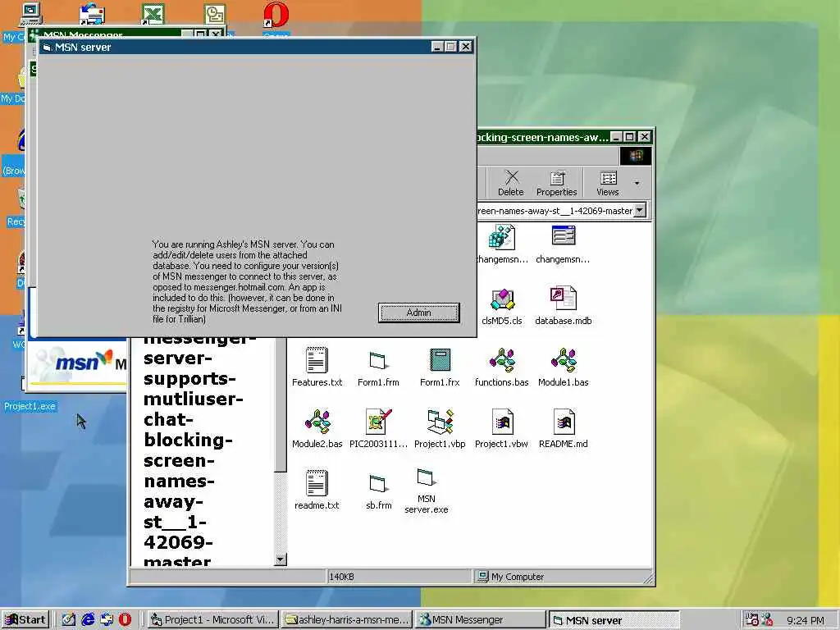Open the Admin panel in MSN server
The image size is (840, 630).
click(418, 313)
